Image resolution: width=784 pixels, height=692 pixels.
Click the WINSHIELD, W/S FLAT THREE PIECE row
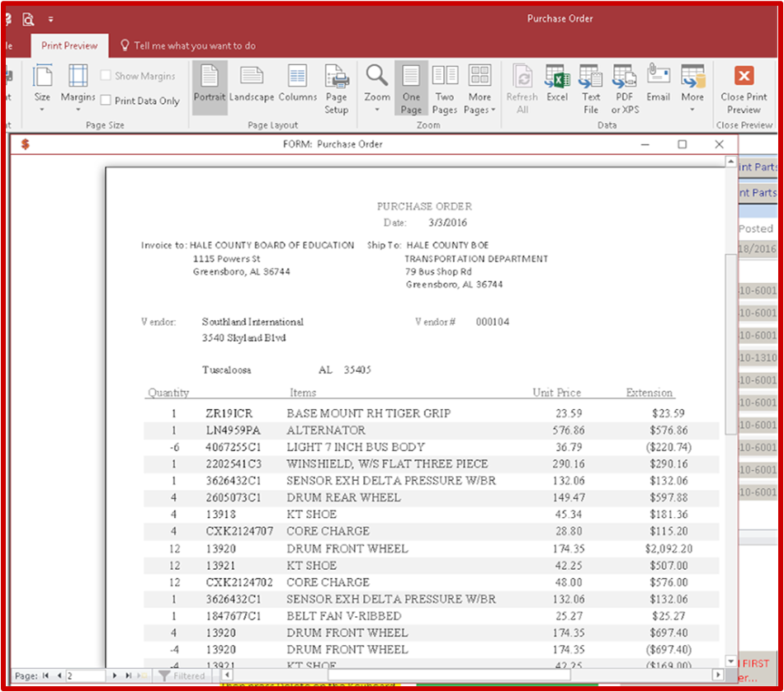coord(432,464)
